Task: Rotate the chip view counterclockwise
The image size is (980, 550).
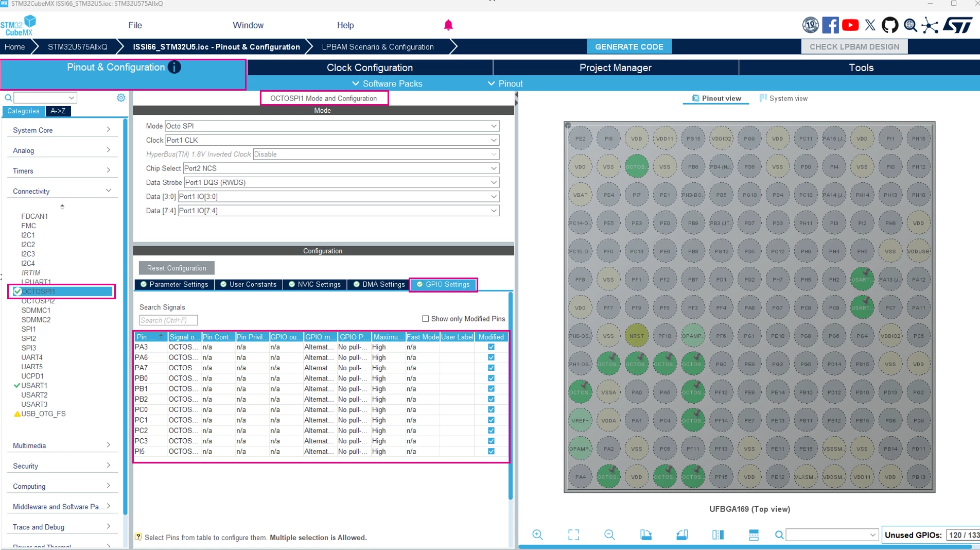Action: coord(682,535)
